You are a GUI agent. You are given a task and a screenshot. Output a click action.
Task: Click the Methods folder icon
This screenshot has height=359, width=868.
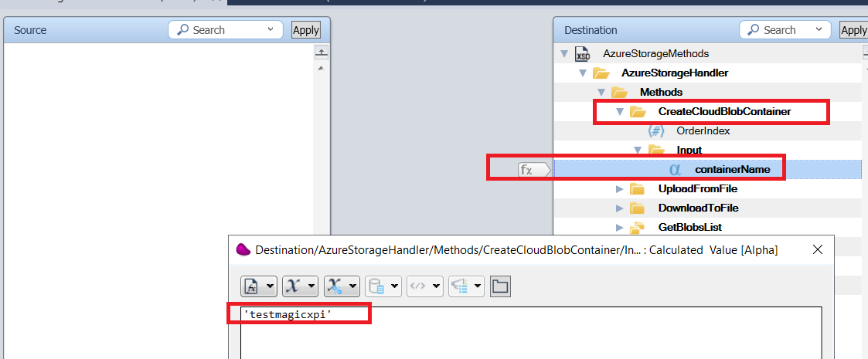619,92
